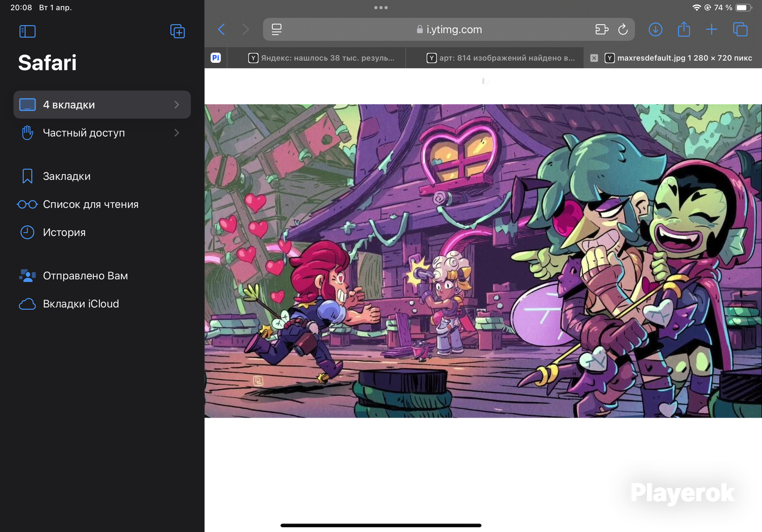The height and width of the screenshot is (532, 762).
Task: Tap the 20:08 status bar clock
Action: click(x=21, y=7)
